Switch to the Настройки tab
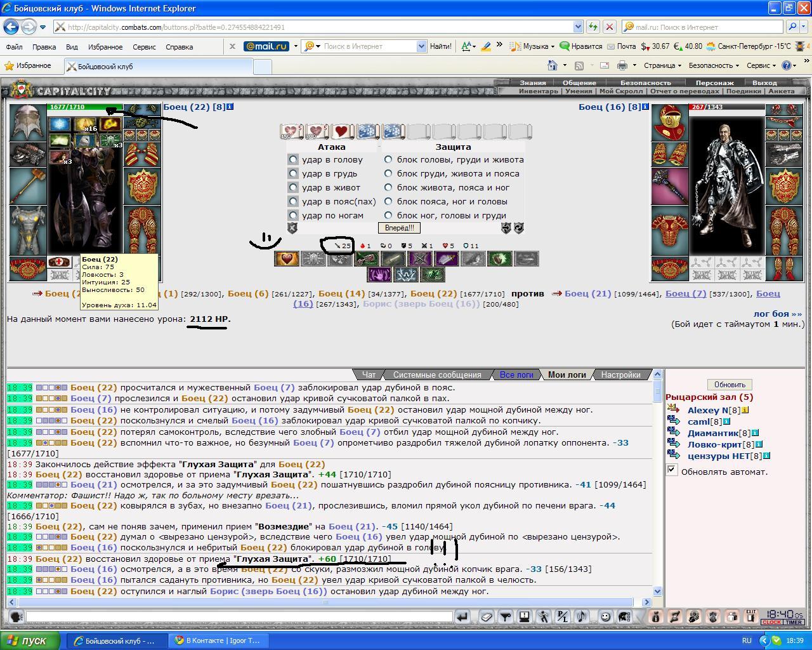Image resolution: width=812 pixels, height=650 pixels. [x=620, y=375]
